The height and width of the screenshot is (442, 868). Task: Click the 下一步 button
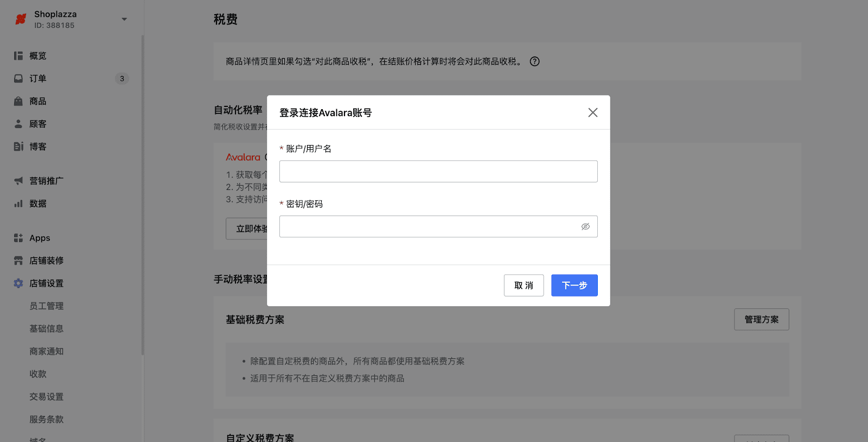tap(575, 285)
